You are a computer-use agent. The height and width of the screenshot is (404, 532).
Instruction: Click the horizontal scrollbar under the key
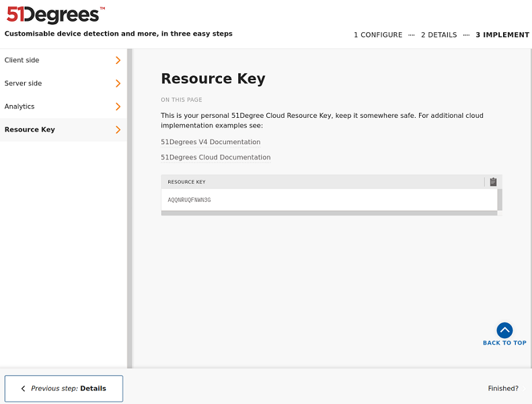click(x=329, y=213)
